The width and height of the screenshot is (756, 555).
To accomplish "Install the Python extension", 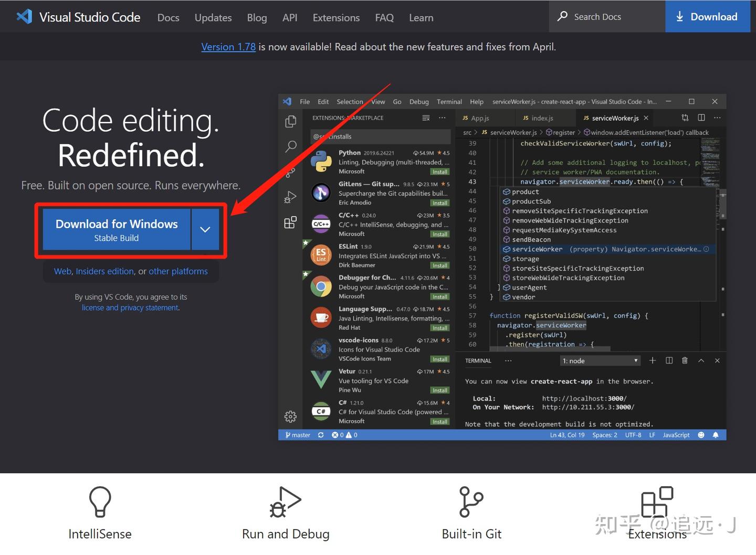I will (x=439, y=171).
